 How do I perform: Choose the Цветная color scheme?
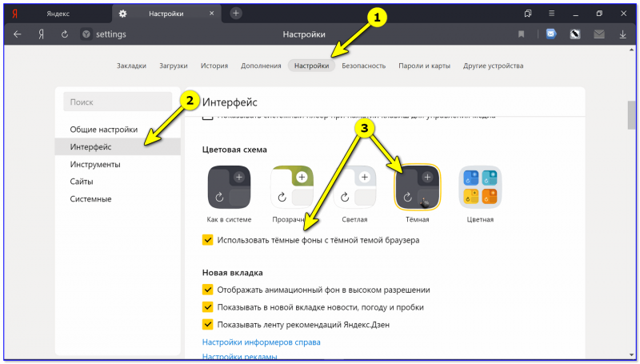click(480, 187)
